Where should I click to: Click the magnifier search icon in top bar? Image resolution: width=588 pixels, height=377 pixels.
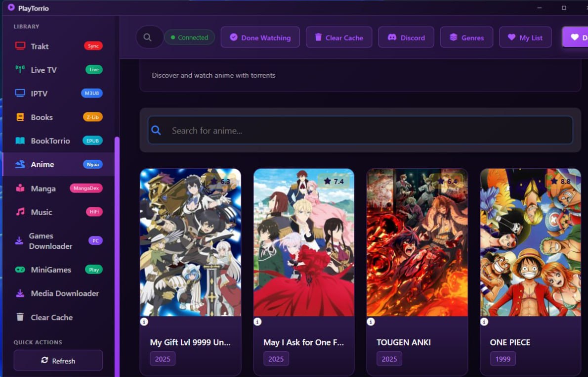tap(148, 37)
